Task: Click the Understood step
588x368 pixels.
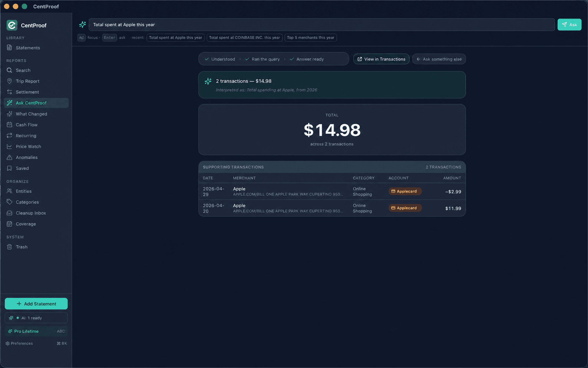Action: [x=220, y=59]
